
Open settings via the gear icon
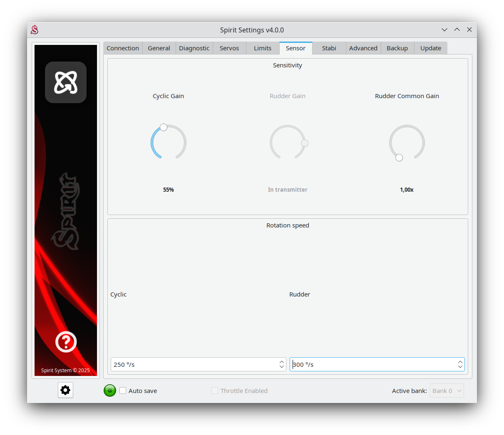click(x=65, y=390)
